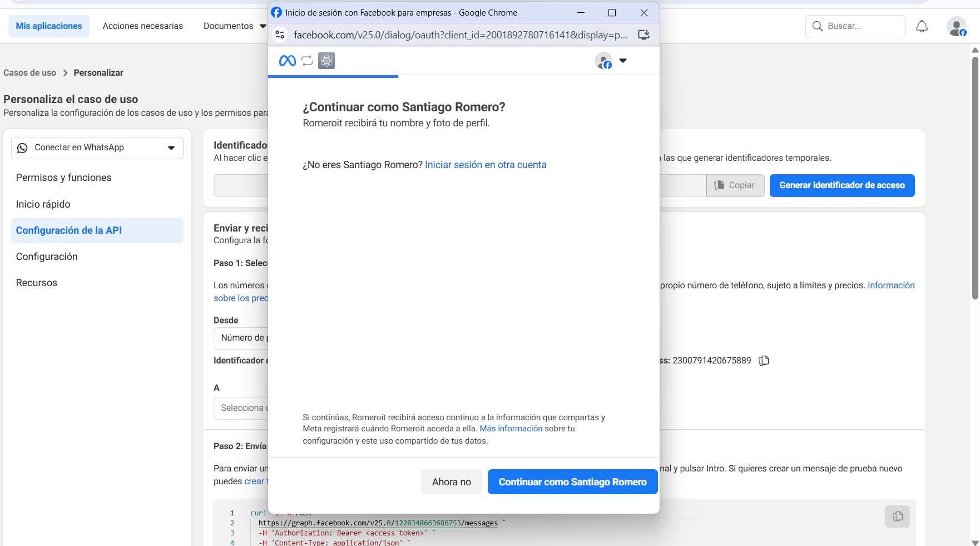Switch to the Mis aplicaciones tab
Screen dimensions: 980x546
(49, 26)
